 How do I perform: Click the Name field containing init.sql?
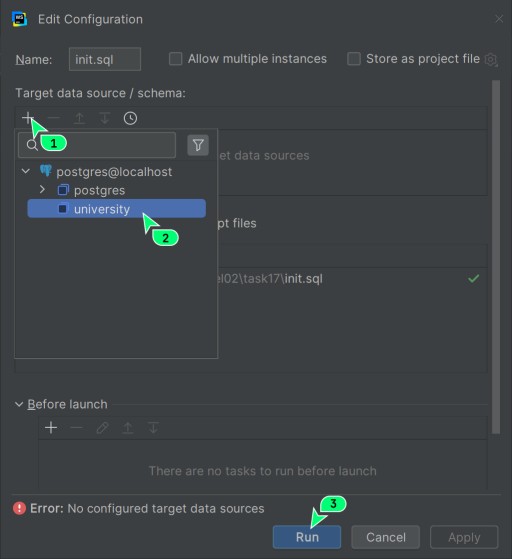pyautogui.click(x=105, y=59)
